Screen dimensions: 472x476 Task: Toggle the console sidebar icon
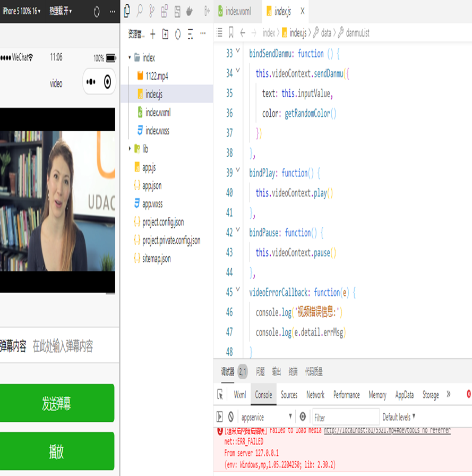(220, 417)
